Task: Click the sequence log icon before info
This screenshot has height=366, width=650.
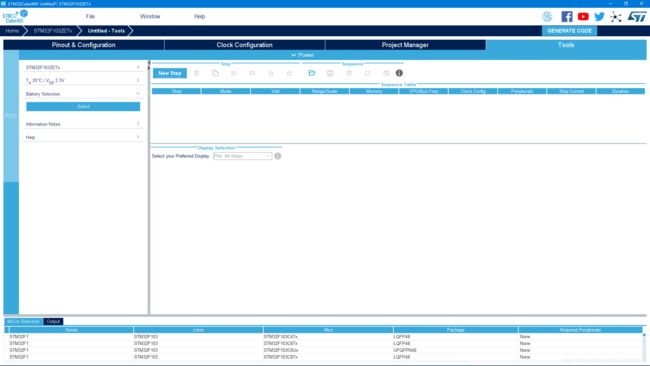Action: click(x=386, y=73)
